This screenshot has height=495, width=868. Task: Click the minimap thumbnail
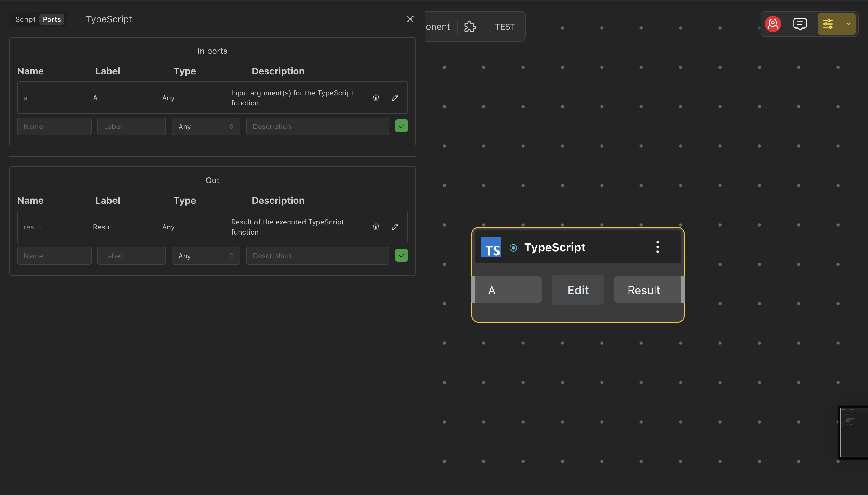(x=854, y=432)
